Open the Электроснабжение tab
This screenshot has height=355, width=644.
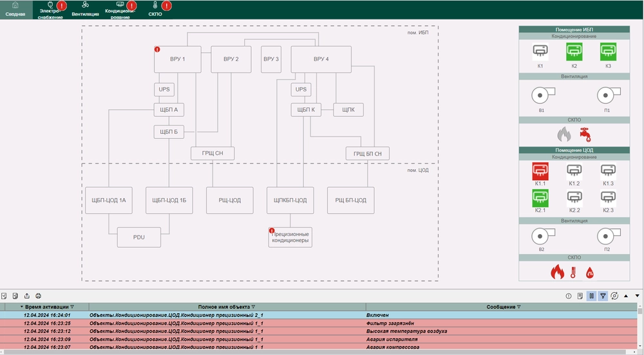pos(52,8)
